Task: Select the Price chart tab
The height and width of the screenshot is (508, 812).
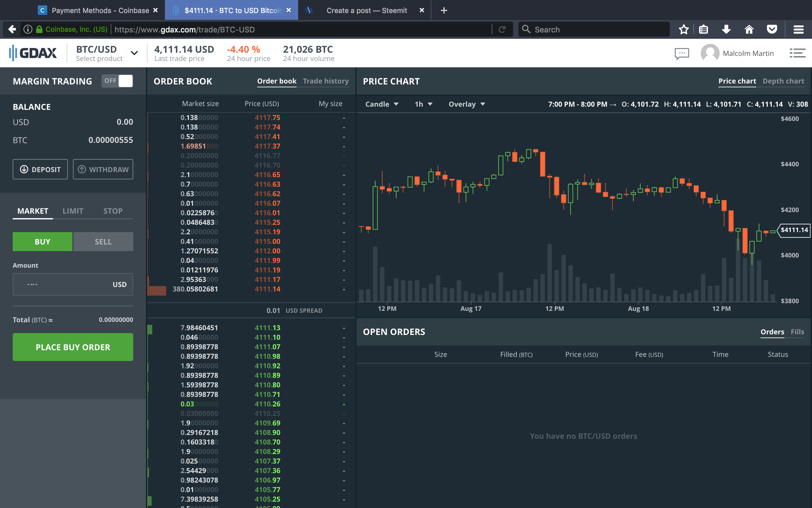Action: pyautogui.click(x=737, y=81)
